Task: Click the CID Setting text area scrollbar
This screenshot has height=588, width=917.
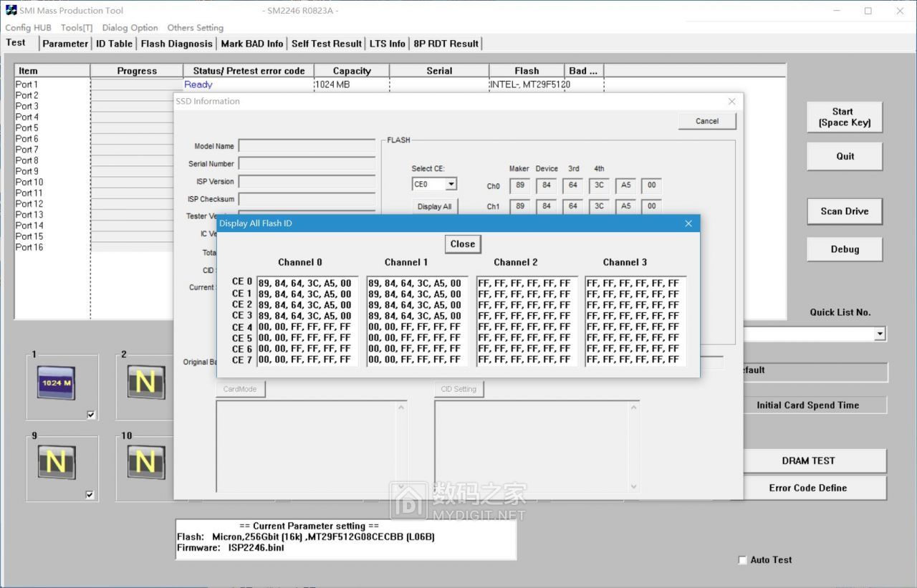Action: tap(633, 447)
